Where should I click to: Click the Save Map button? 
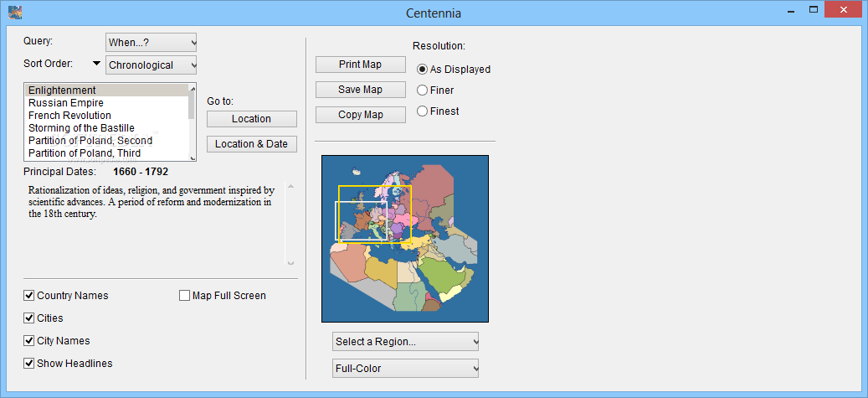[361, 90]
